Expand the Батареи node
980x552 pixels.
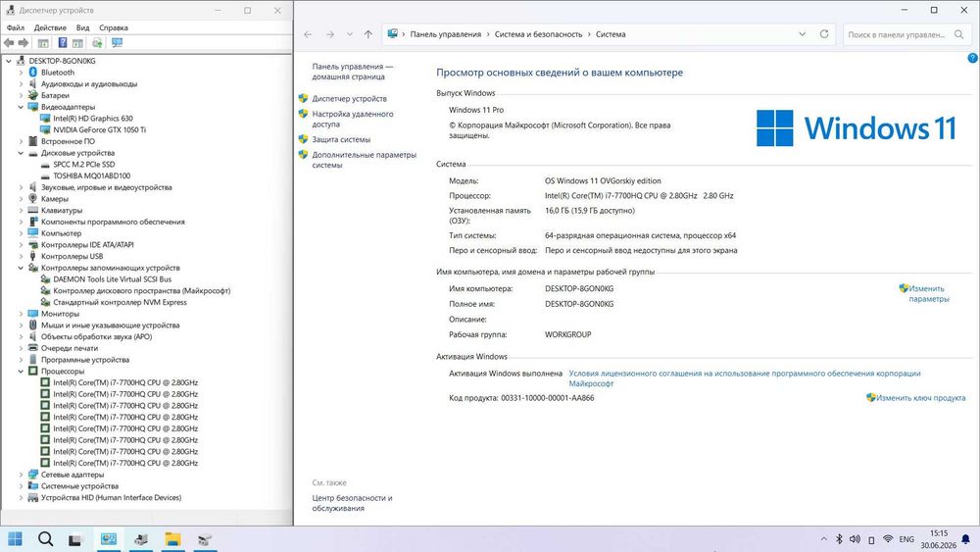tap(21, 96)
